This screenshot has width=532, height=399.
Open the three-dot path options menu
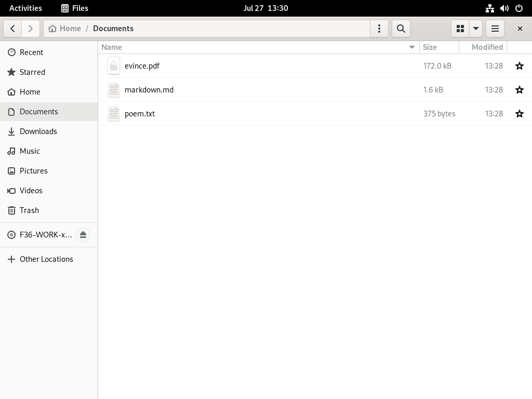(379, 29)
